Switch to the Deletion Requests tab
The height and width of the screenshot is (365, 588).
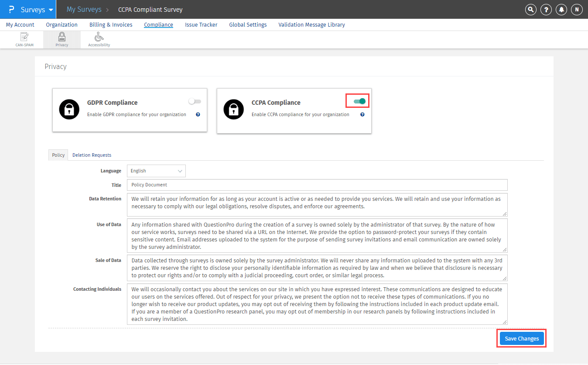[x=92, y=155]
